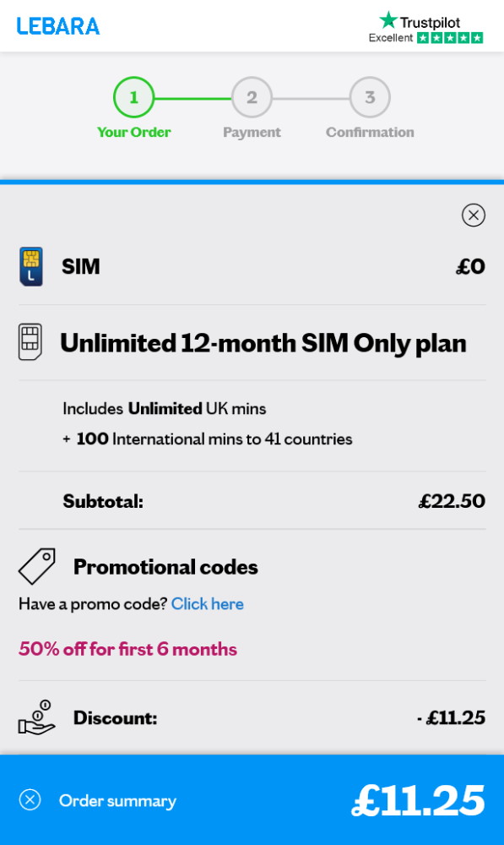Image resolution: width=504 pixels, height=845 pixels.
Task: Open the promo code field via Click here
Action: click(207, 603)
